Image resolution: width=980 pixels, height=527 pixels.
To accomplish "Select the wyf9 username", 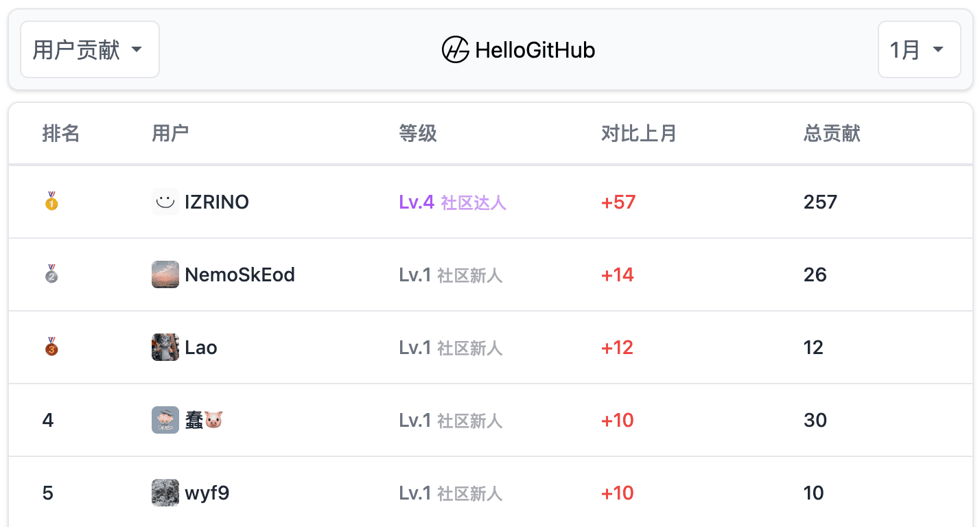I will pyautogui.click(x=207, y=493).
